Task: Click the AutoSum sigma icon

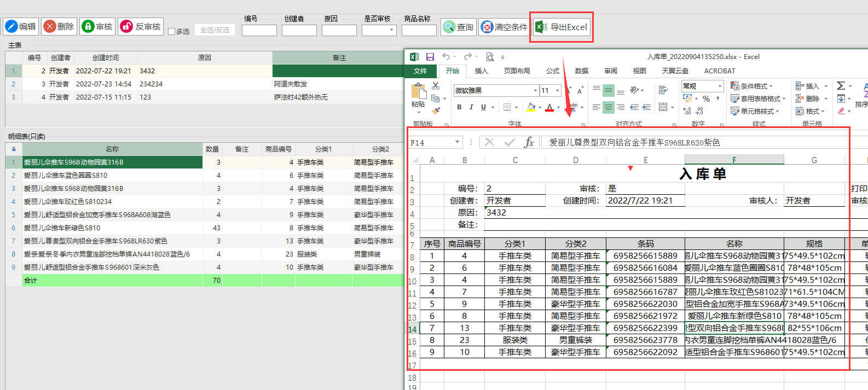Action: 841,86
